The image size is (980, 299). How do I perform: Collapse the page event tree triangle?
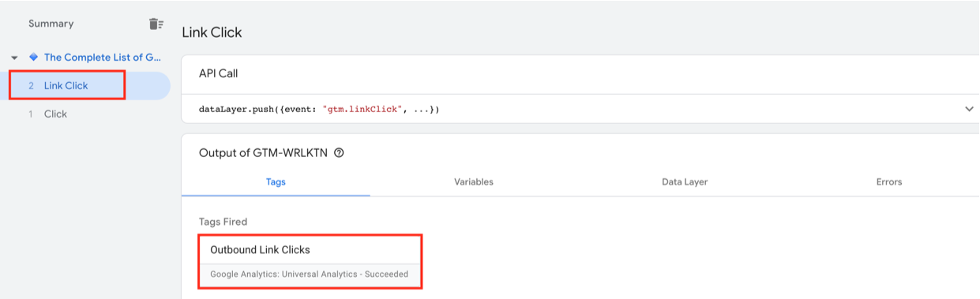[x=14, y=58]
